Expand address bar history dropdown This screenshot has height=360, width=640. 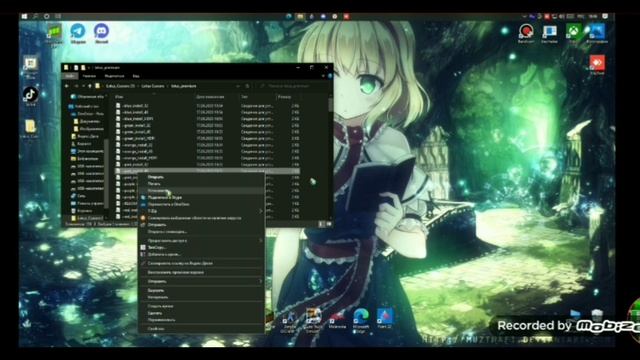[x=238, y=86]
